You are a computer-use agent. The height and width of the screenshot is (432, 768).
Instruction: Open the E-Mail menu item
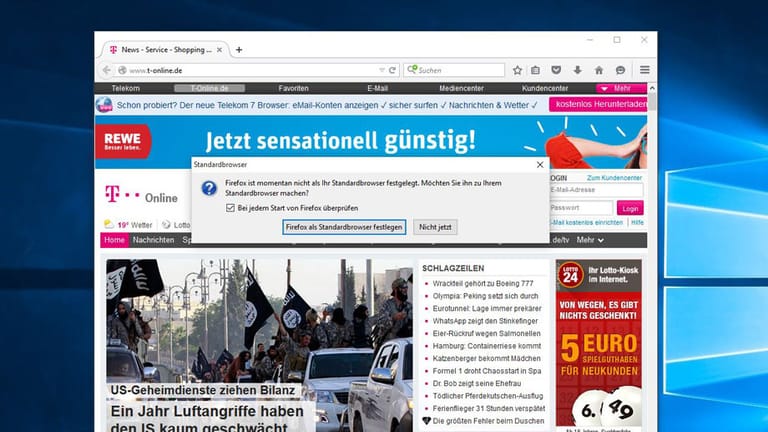[x=377, y=88]
